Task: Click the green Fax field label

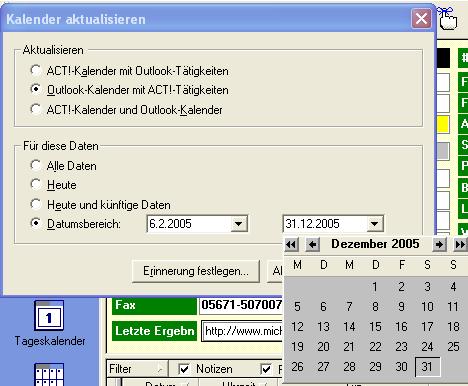Action: [155, 305]
